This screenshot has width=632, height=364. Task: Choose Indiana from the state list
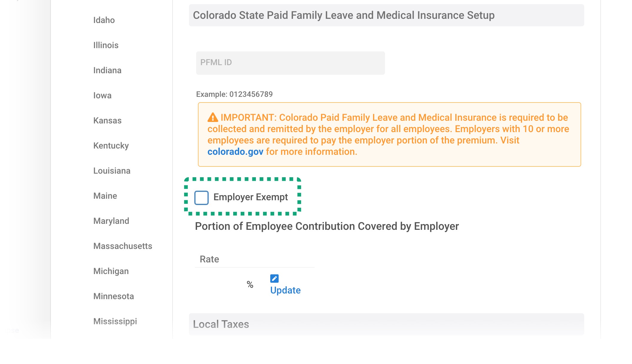click(x=107, y=70)
